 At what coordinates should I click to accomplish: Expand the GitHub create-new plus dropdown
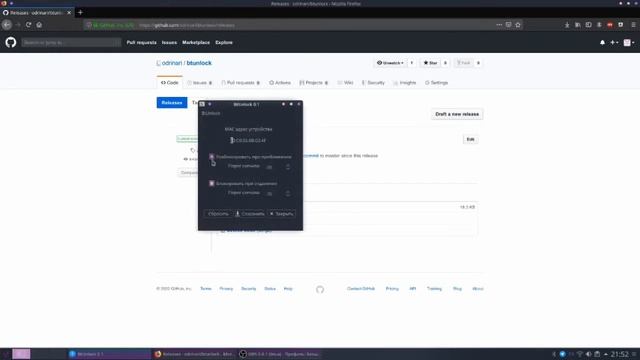614,42
